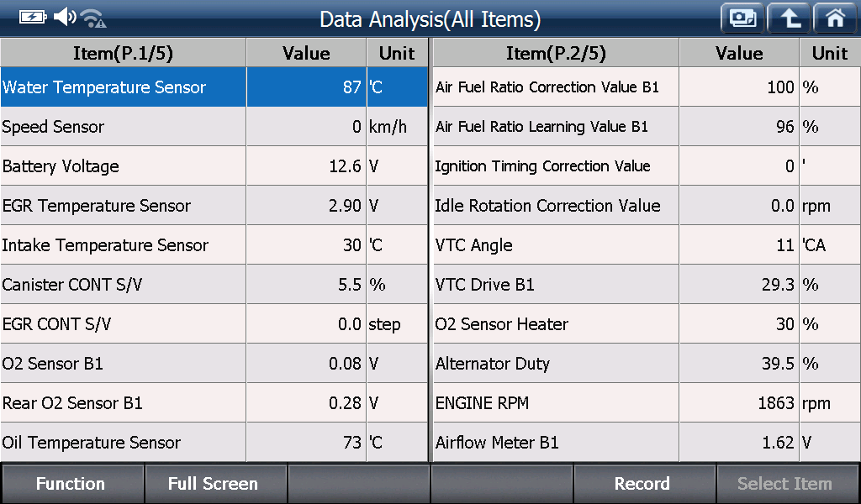
Task: Click the Item(P.1/5) column header
Action: point(123,53)
